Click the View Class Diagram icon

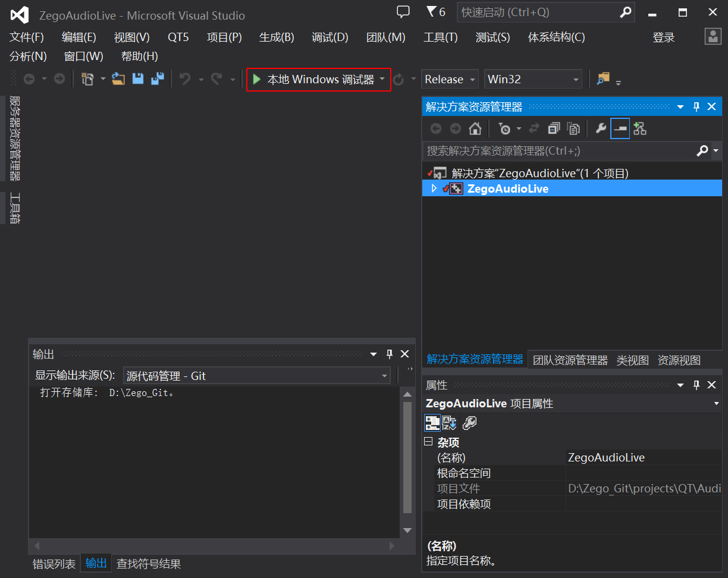click(640, 128)
